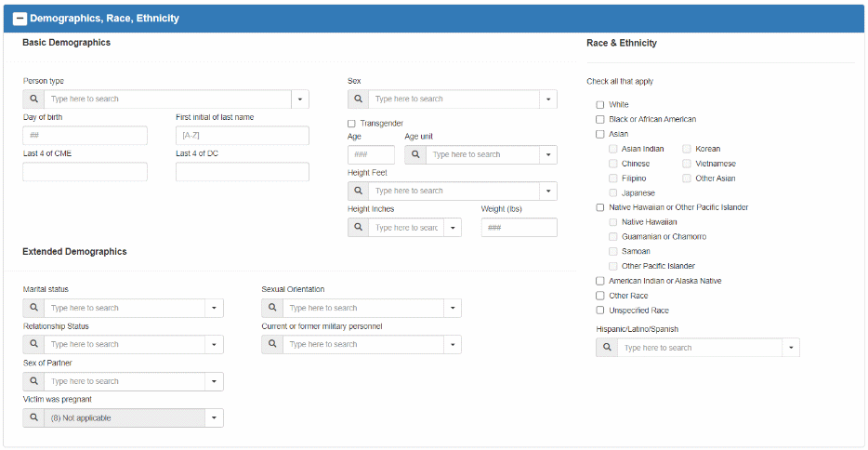Click search icon beside Person type field
The width and height of the screenshot is (868, 450).
coord(33,99)
